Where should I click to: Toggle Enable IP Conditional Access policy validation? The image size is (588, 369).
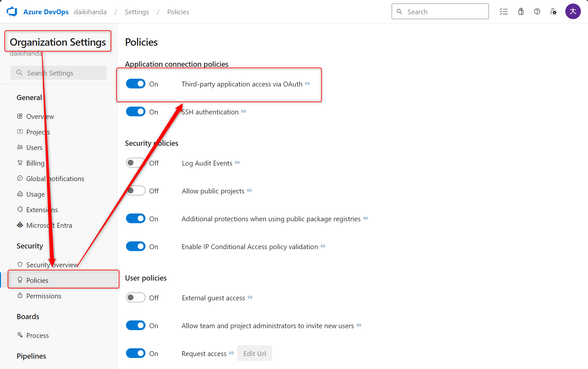[136, 247]
